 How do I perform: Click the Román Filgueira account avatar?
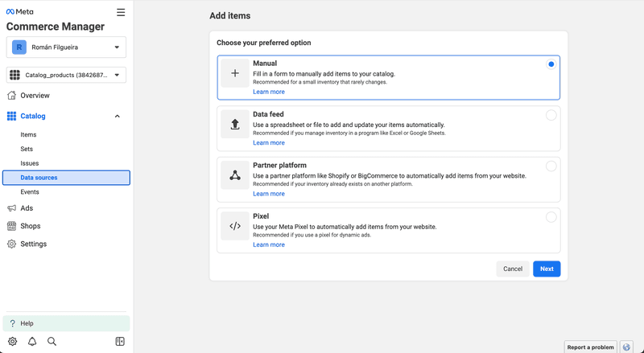coord(19,47)
